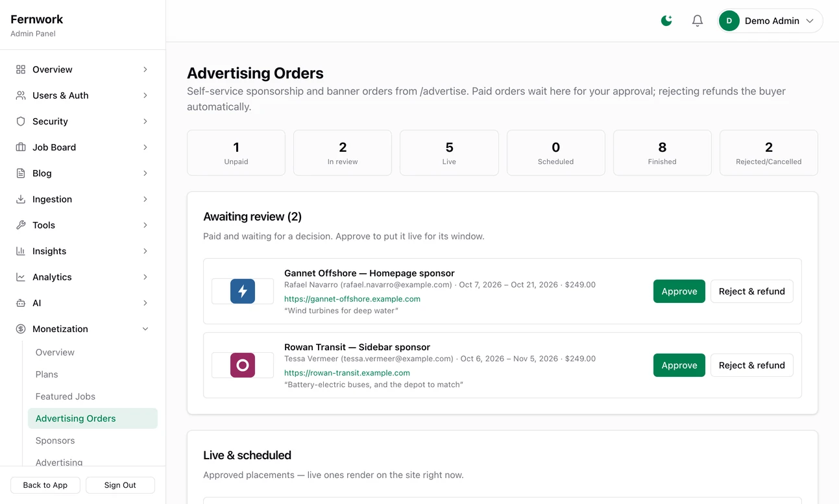
Task: Approve the Gannet Offshore order
Action: [679, 291]
